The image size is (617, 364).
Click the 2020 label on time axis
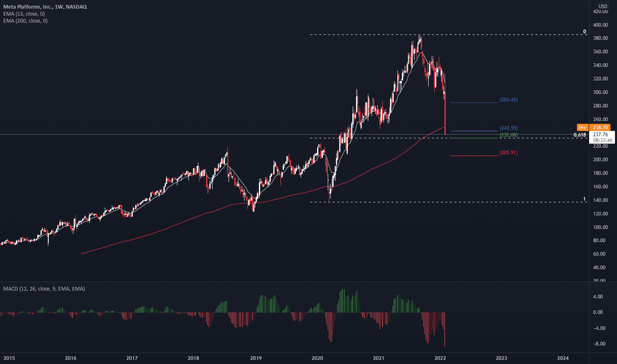tap(317, 358)
